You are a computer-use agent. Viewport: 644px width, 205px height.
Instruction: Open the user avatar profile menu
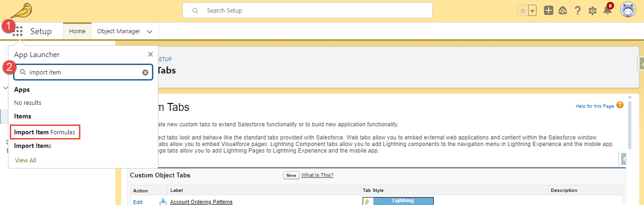tap(628, 10)
